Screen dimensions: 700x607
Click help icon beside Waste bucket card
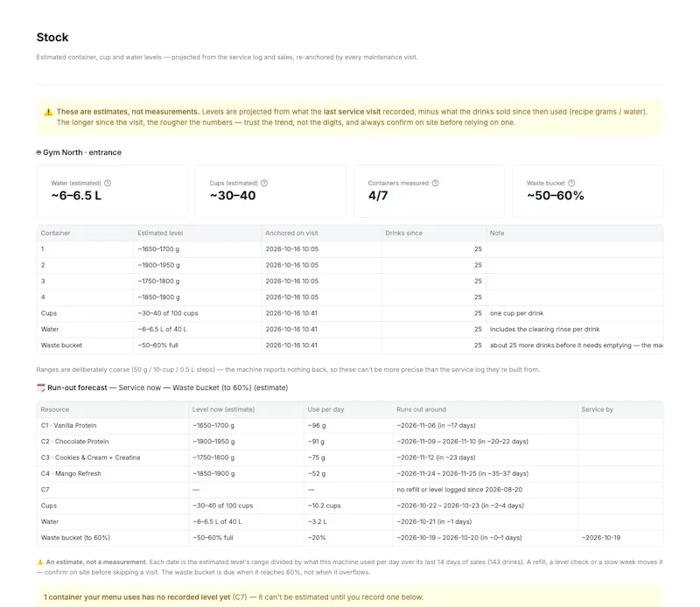pyautogui.click(x=571, y=183)
